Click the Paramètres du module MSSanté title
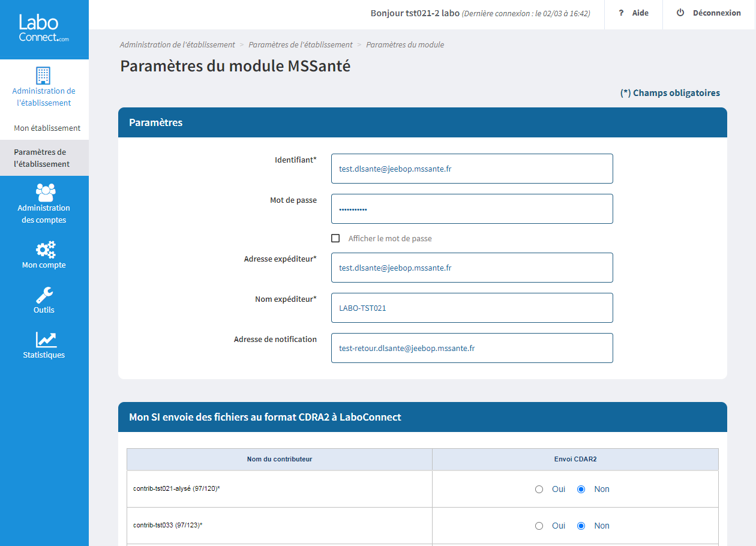This screenshot has height=546, width=756. [x=235, y=66]
